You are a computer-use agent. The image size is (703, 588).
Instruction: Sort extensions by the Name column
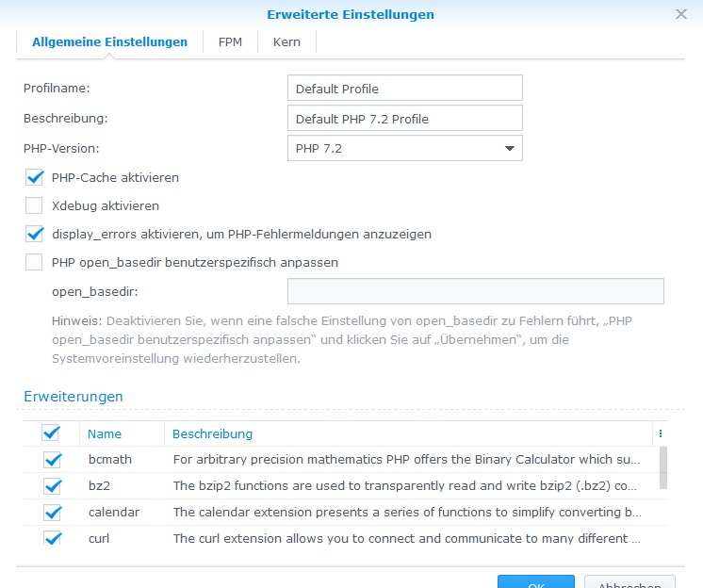105,434
